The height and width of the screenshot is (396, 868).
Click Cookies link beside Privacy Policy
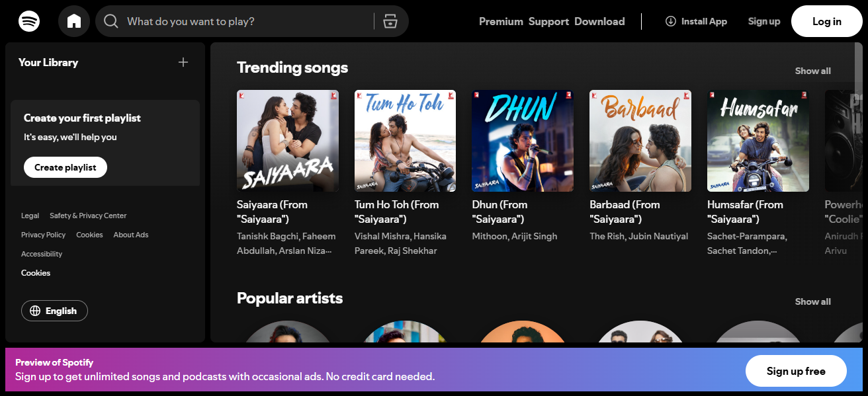click(x=89, y=235)
